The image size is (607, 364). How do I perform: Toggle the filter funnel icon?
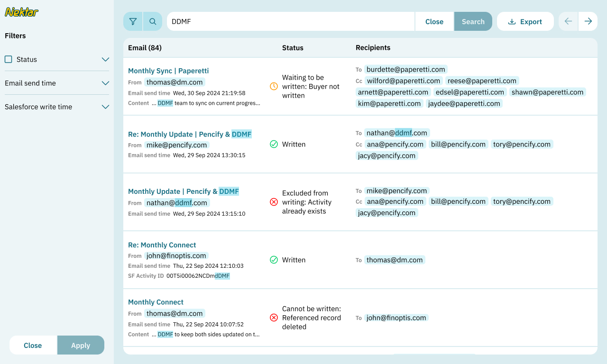click(x=133, y=21)
